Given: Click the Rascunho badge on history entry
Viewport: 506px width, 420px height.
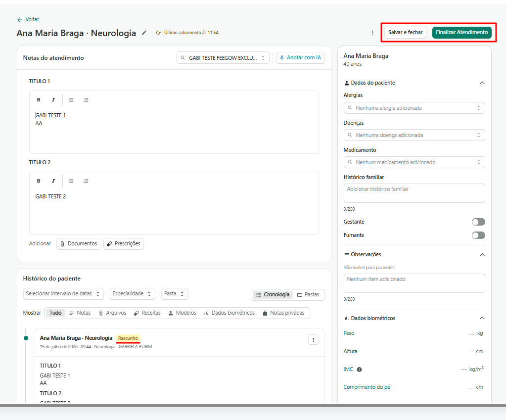Looking at the screenshot, I should 128,338.
